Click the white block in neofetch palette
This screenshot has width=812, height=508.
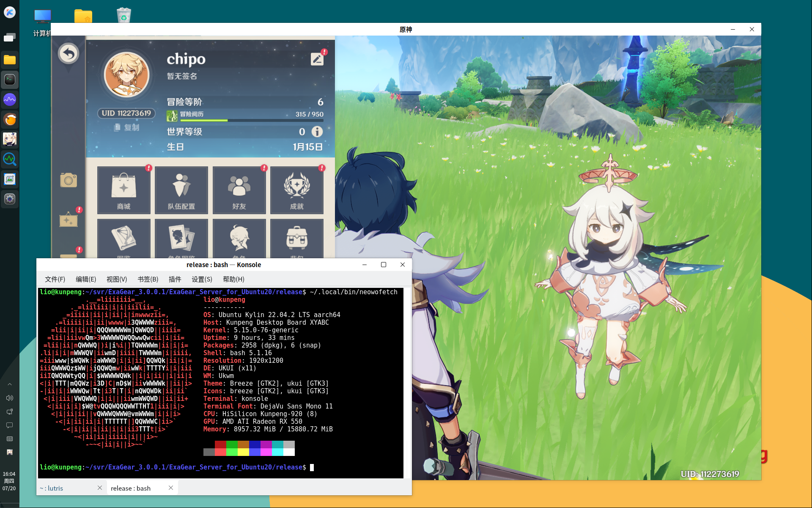click(x=289, y=452)
